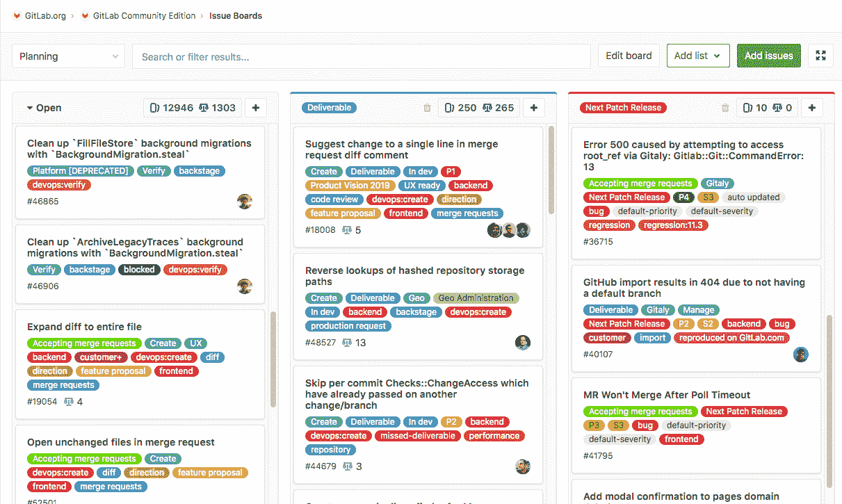842x504 pixels.
Task: Click the avatar stack on issue #18008
Action: 508,229
